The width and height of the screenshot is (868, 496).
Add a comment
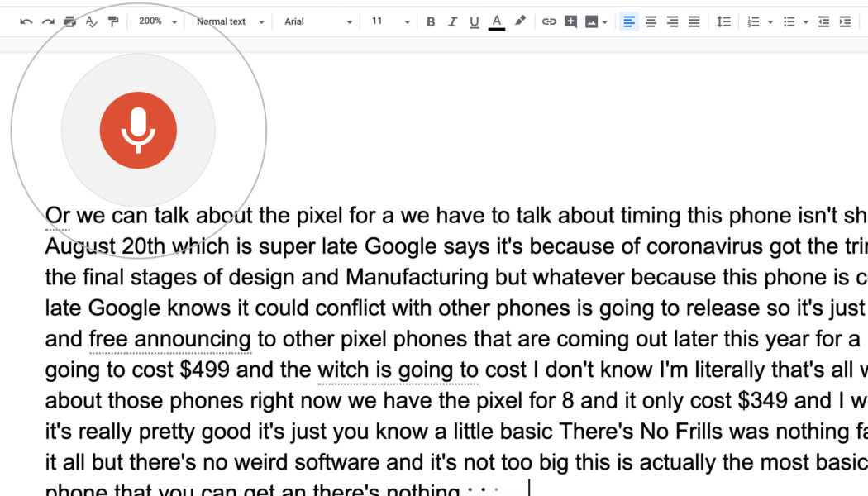point(571,21)
